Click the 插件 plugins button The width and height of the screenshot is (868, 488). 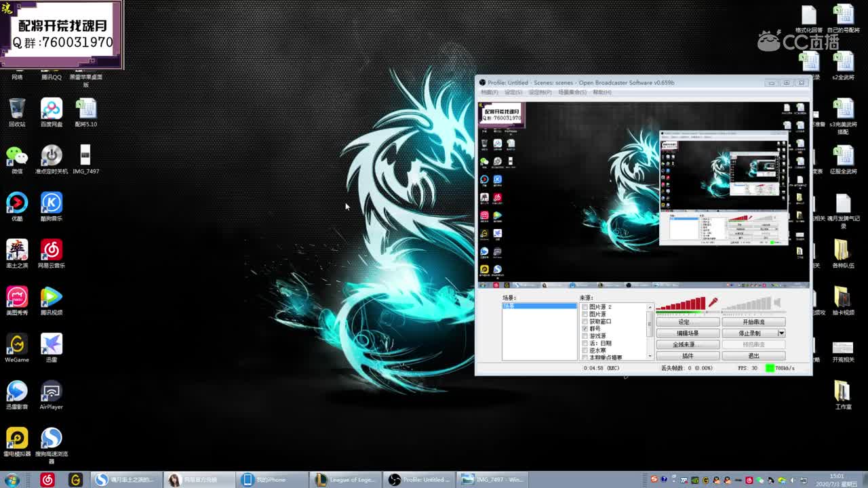point(687,356)
